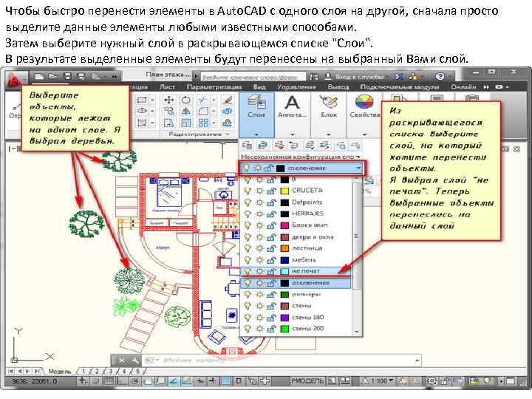Screen dimensions: 532x399
Task: Switch to the Модель layout tab
Action: click(60, 371)
